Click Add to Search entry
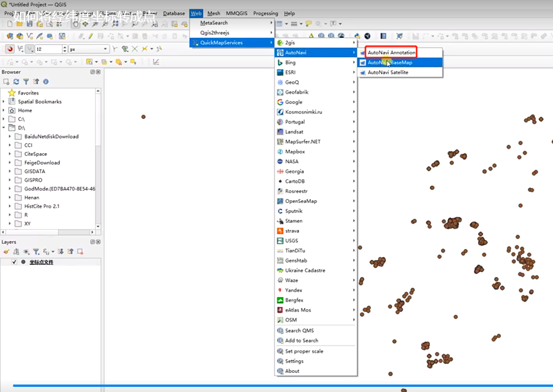Screen dimensions: 553x392 point(316,340)
